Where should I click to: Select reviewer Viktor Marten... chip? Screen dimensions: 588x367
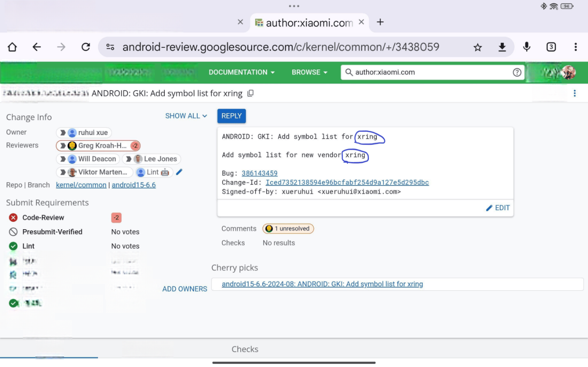95,172
